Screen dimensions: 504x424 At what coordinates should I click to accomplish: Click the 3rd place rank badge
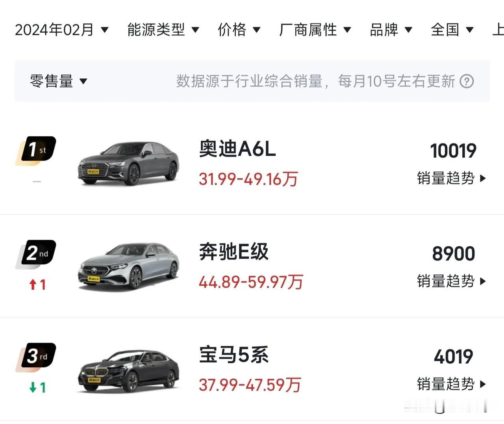[37, 357]
